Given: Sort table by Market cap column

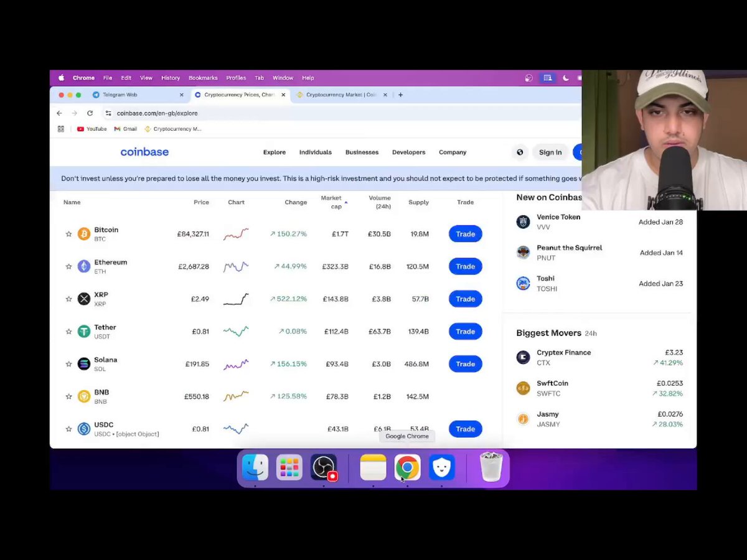Looking at the screenshot, I should point(334,202).
